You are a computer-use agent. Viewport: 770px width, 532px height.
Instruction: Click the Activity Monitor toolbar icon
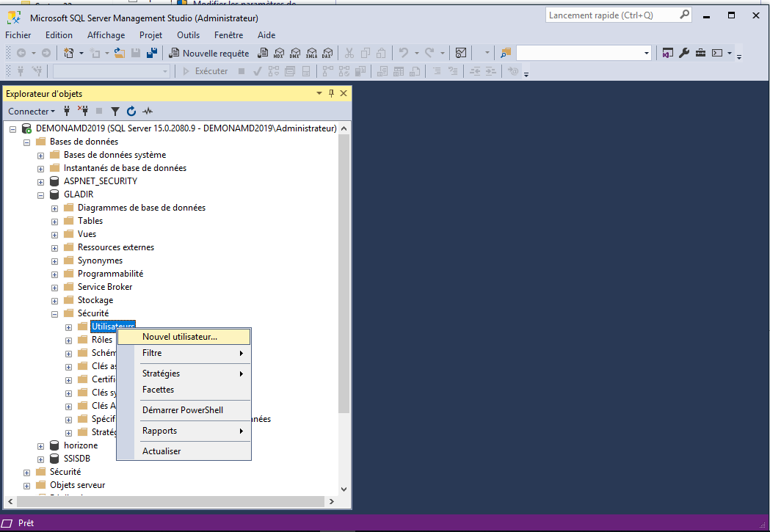461,53
